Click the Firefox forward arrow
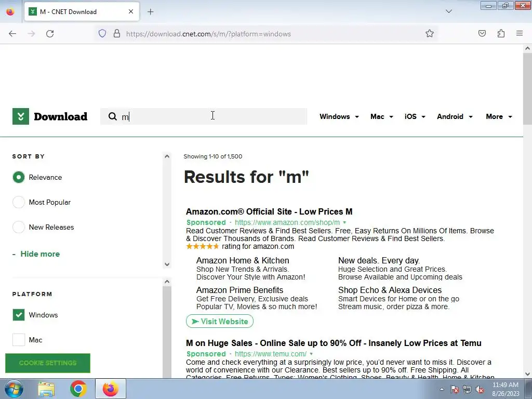 pyautogui.click(x=31, y=34)
